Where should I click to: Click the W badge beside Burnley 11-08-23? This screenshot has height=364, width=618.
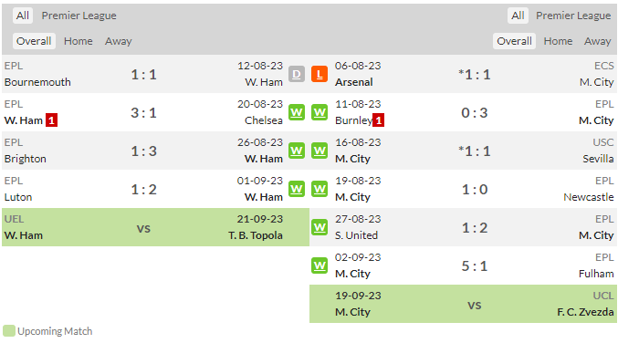(319, 113)
